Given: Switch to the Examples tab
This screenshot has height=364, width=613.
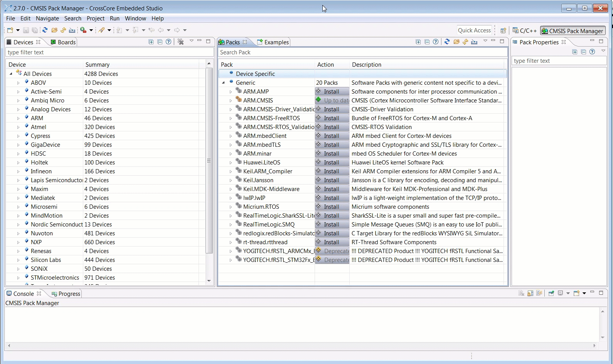Looking at the screenshot, I should 273,42.
